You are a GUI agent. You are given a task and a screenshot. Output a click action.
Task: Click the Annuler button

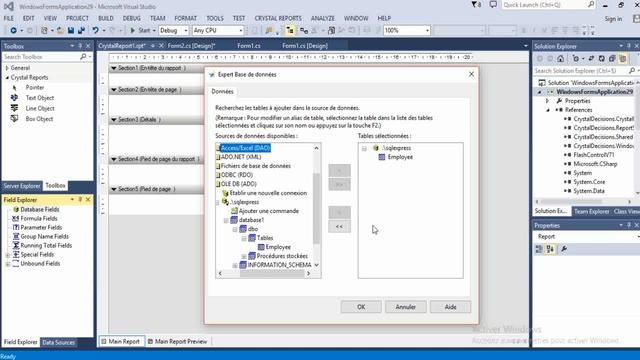tap(405, 307)
